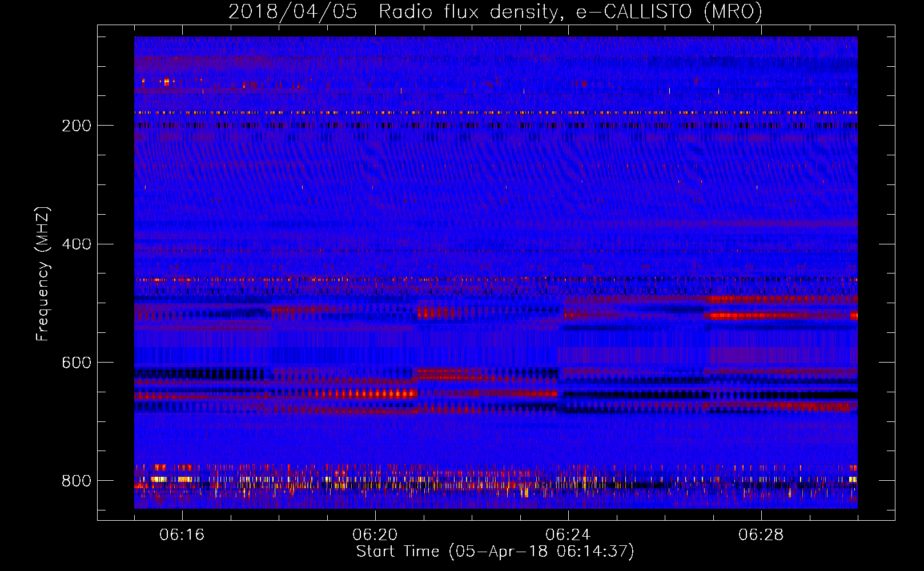Click the 'Frequency (MHZ)' y-axis label
Image resolution: width=924 pixels, height=571 pixels.
(x=43, y=274)
